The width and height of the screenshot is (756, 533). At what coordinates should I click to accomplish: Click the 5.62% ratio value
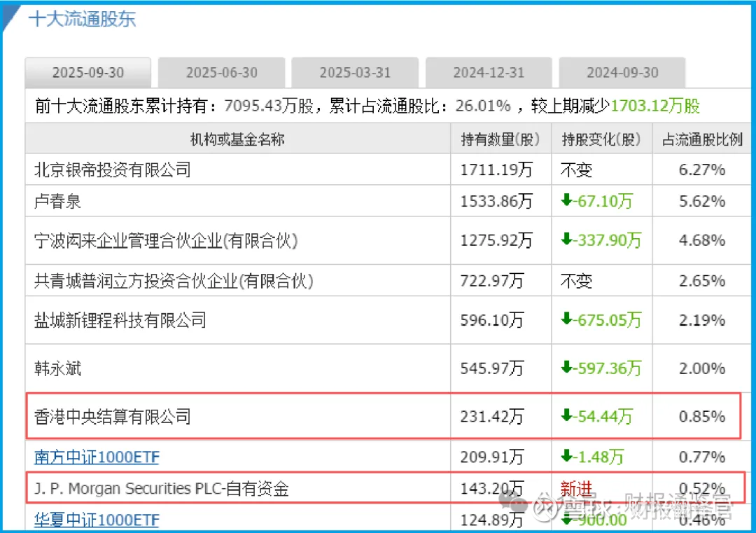tap(702, 201)
